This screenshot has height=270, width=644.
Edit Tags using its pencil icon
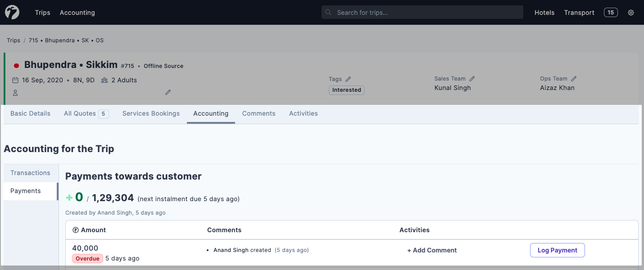pyautogui.click(x=348, y=79)
